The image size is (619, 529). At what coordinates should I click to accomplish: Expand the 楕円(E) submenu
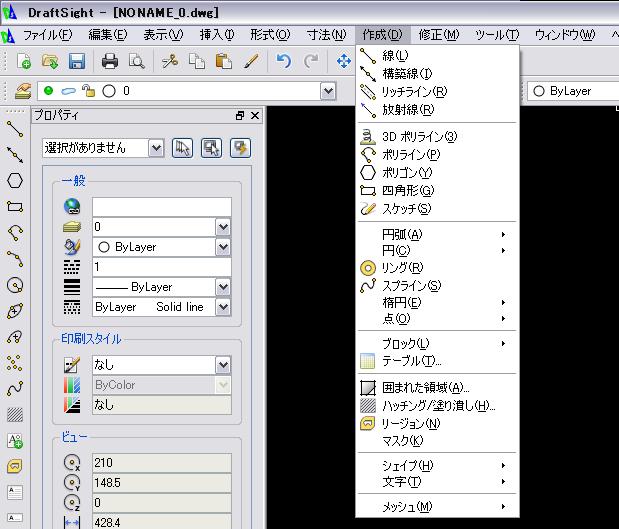tap(437, 303)
